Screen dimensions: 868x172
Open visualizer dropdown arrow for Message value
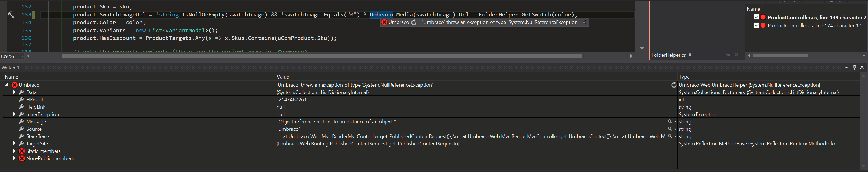675,121
